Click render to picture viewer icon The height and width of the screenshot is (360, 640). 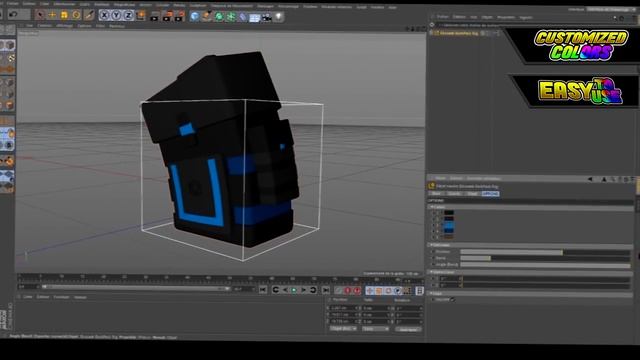[167, 17]
